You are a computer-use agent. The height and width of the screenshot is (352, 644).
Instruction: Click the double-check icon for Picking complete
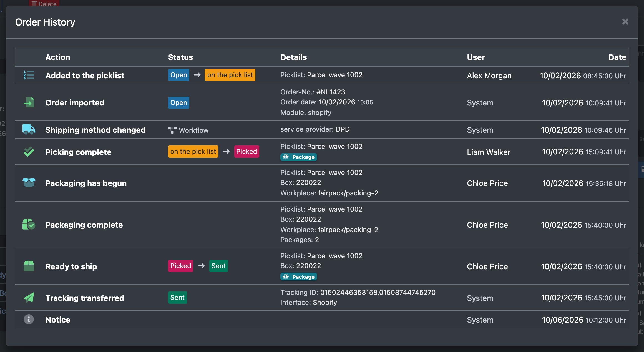point(29,152)
